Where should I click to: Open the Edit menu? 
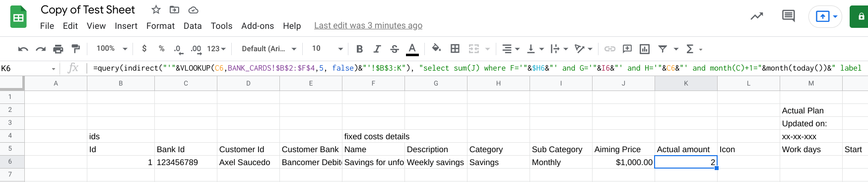(x=70, y=26)
